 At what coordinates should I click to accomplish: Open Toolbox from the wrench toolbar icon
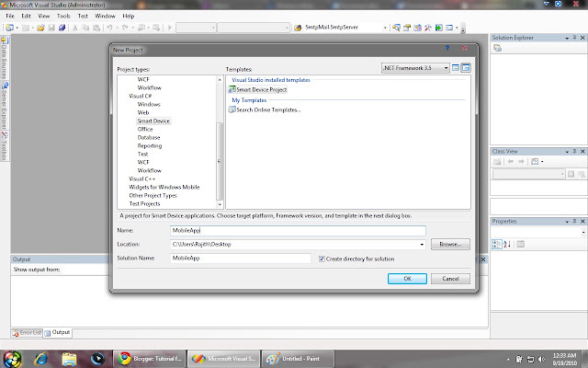(x=428, y=28)
